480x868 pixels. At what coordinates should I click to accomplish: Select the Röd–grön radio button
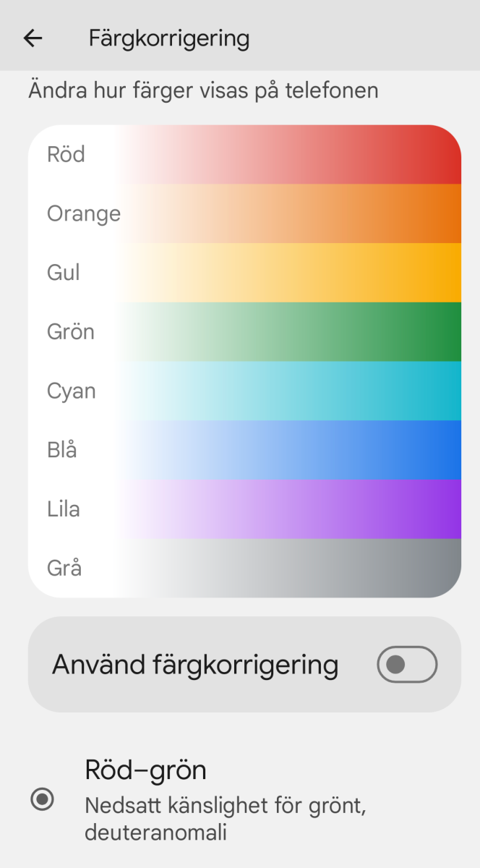coord(43,799)
